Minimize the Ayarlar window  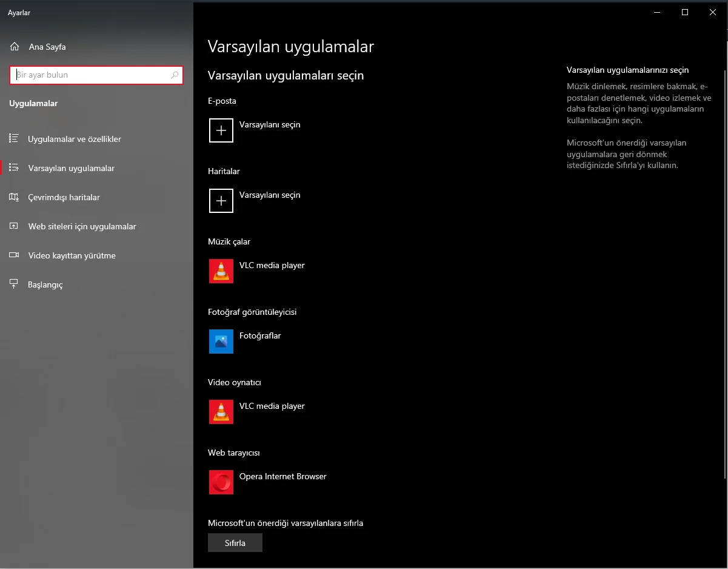coord(657,12)
